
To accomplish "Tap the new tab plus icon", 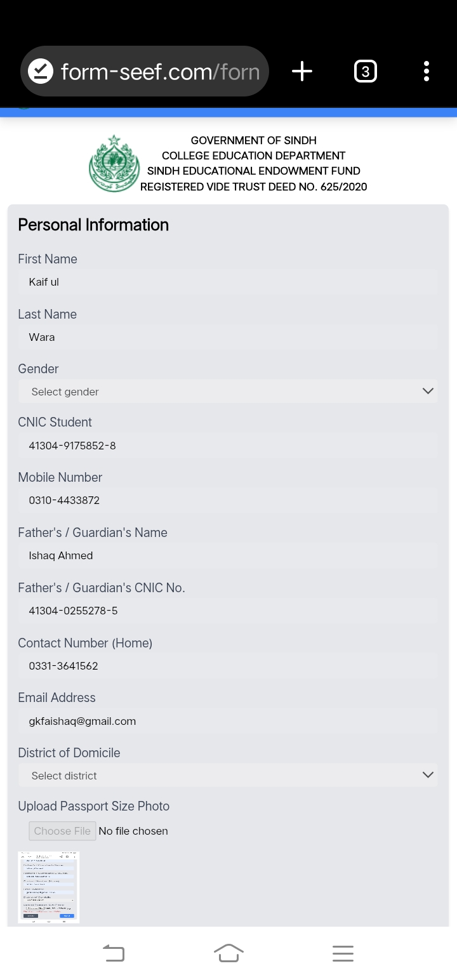I will point(302,72).
